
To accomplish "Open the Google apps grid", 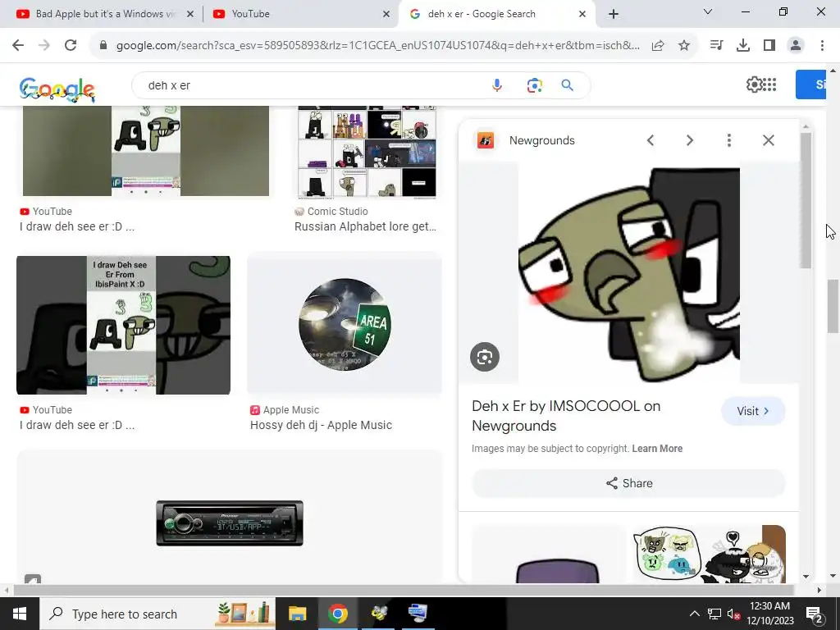I will (769, 84).
